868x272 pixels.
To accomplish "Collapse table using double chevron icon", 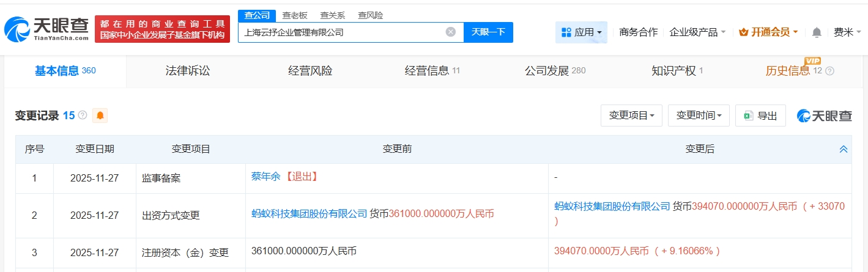I will (844, 149).
